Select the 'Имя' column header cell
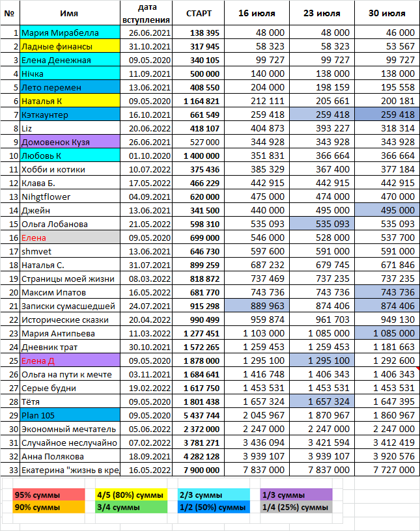This screenshot has width=420, height=531. (x=70, y=13)
